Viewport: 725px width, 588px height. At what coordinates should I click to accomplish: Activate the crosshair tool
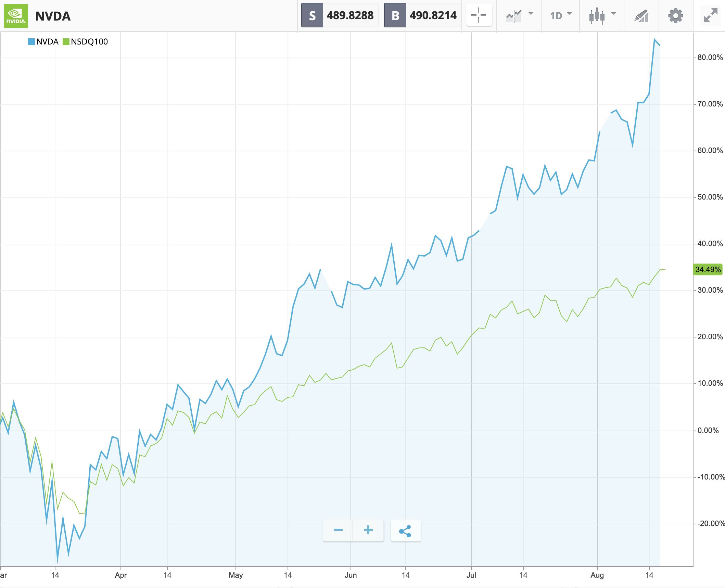point(479,15)
